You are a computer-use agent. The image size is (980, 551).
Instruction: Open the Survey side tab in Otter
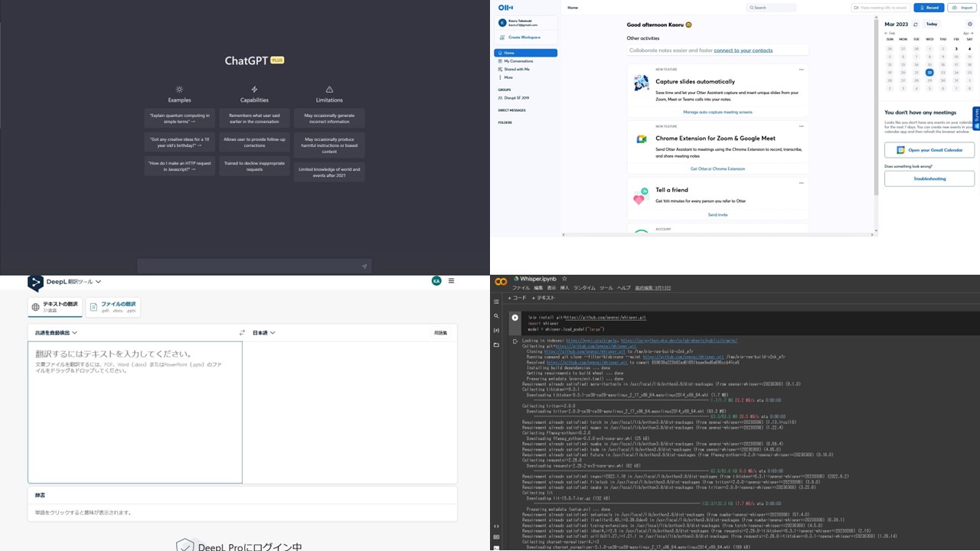(x=976, y=119)
